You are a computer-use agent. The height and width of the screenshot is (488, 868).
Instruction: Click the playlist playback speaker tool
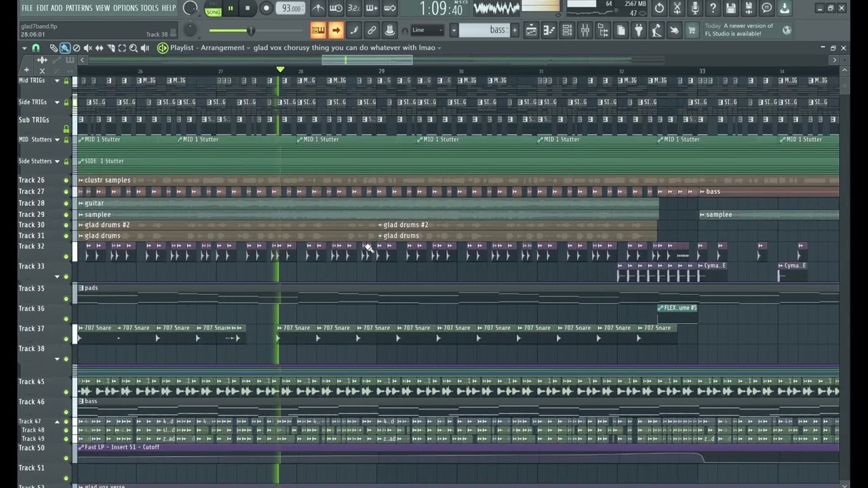click(145, 48)
